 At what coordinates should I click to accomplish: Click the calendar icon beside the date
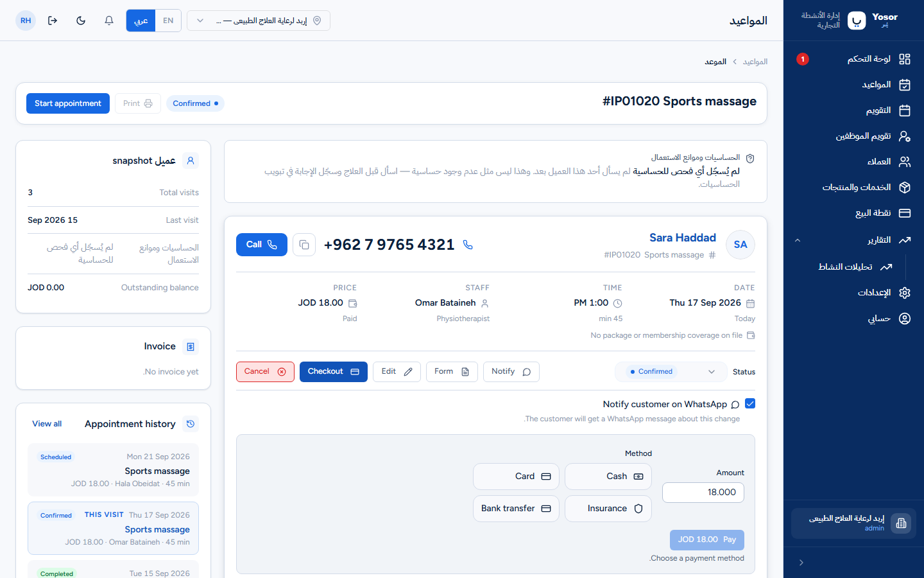(751, 303)
